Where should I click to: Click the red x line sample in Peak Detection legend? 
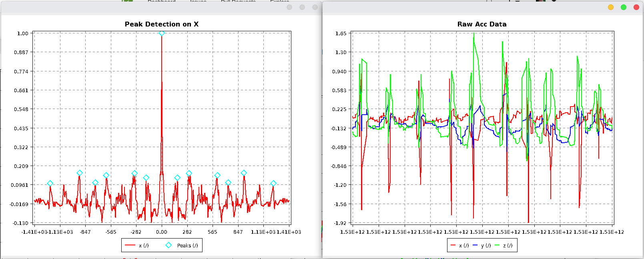130,245
